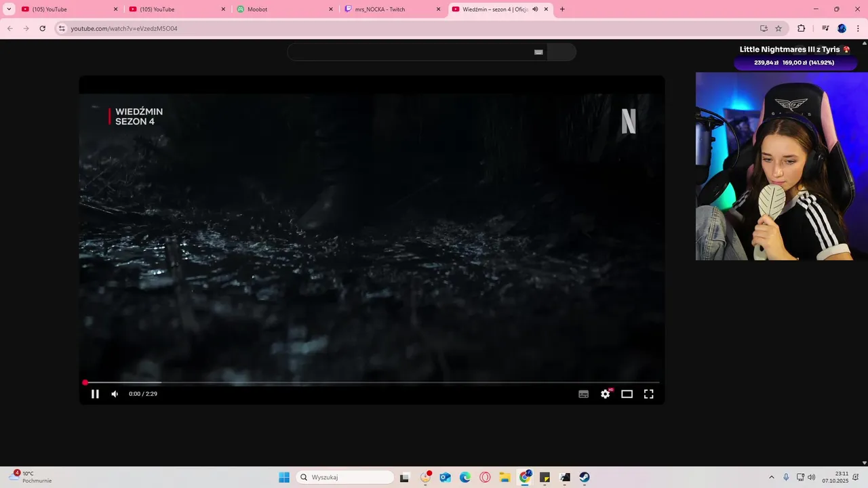Mute the Wiedźmin tab audio speaker icon
868x488 pixels.
tap(535, 9)
